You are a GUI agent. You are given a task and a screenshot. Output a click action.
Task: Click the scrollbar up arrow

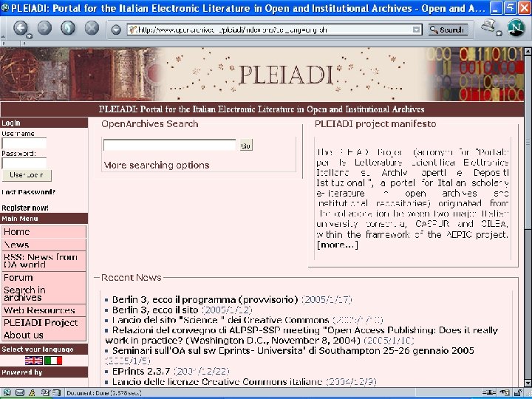coord(528,52)
